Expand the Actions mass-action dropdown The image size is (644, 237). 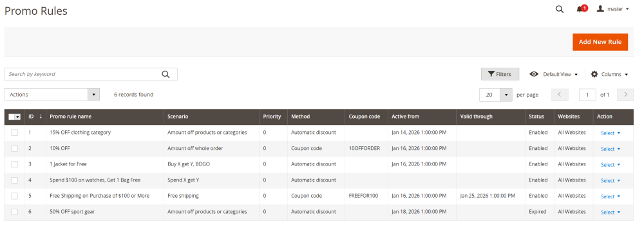[x=52, y=95]
